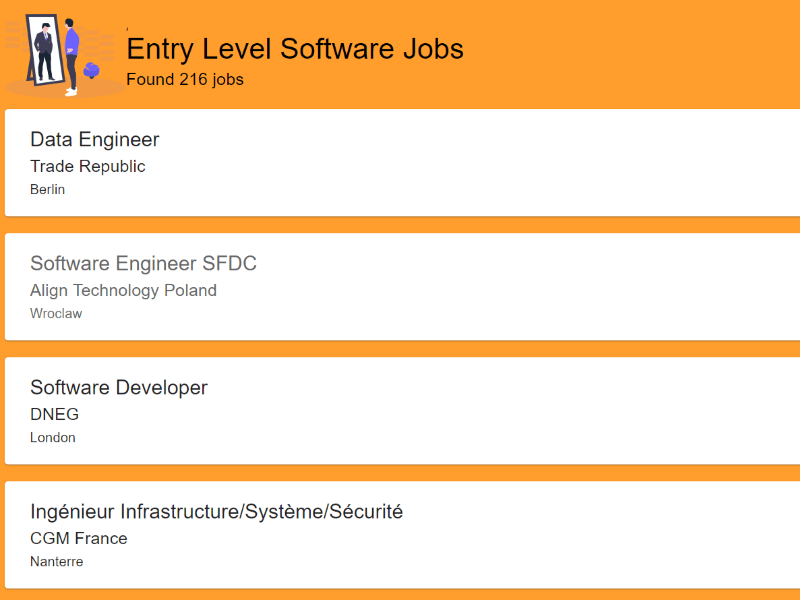Click CGM France company name

79,538
